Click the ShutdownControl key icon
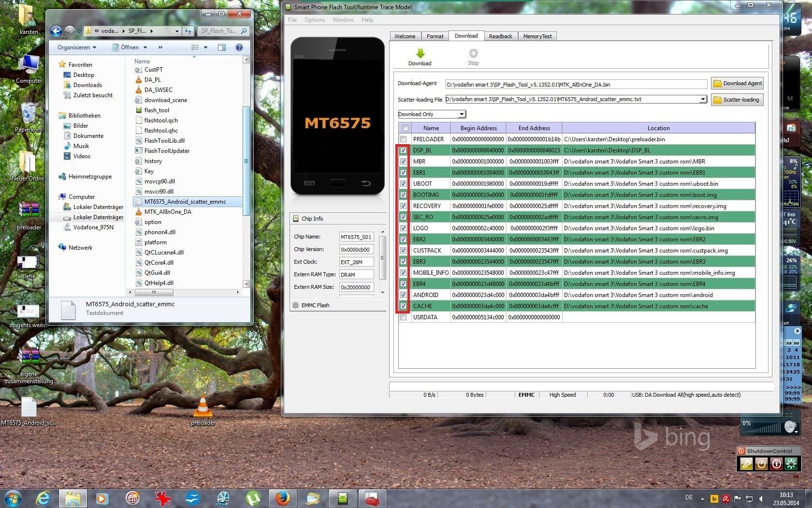 (746, 464)
